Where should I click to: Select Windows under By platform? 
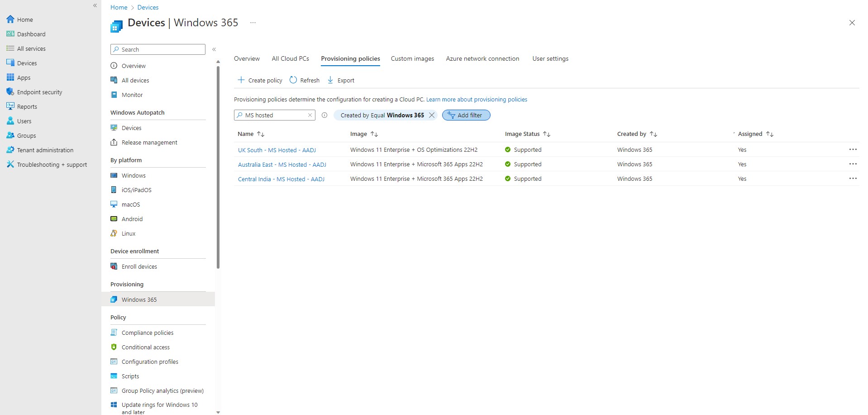pos(134,175)
